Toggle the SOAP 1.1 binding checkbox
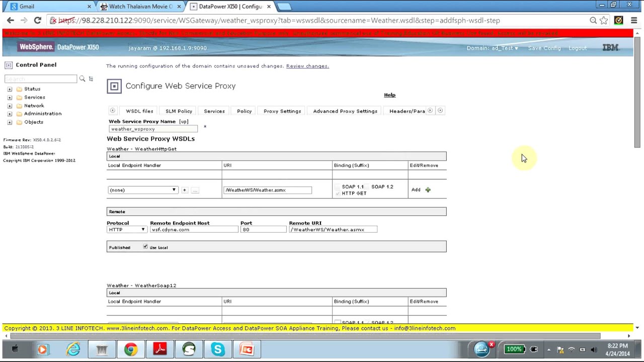The height and width of the screenshot is (362, 644). (338, 187)
